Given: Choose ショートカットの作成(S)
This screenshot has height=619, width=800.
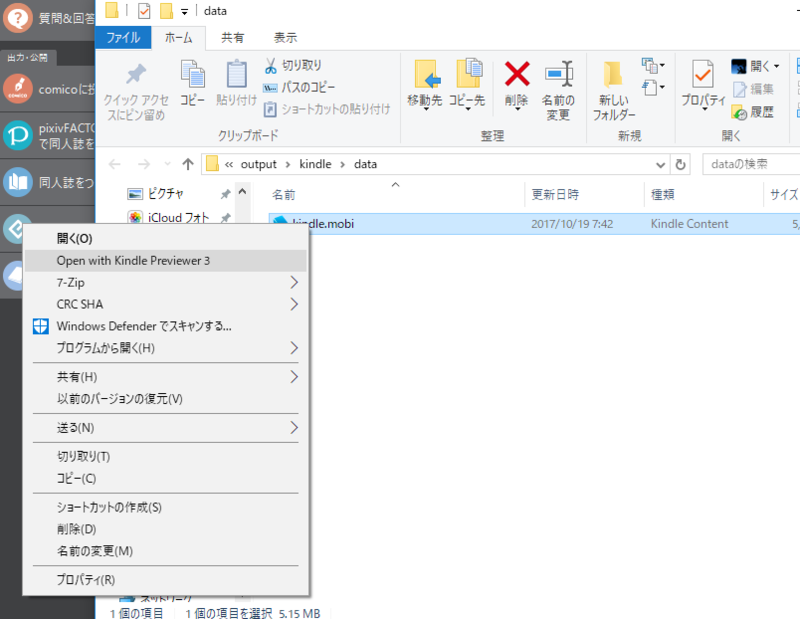Looking at the screenshot, I should [165, 507].
